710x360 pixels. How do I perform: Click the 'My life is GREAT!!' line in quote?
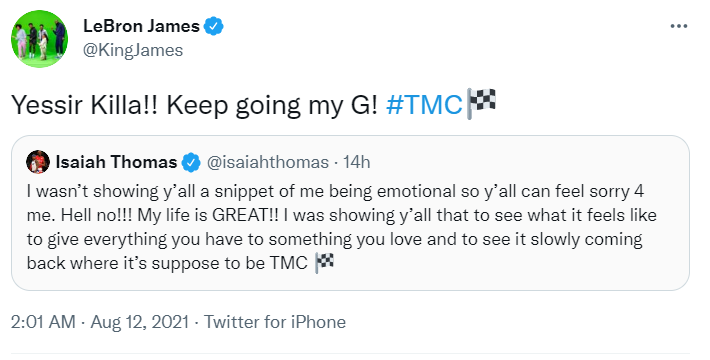pyautogui.click(x=208, y=216)
